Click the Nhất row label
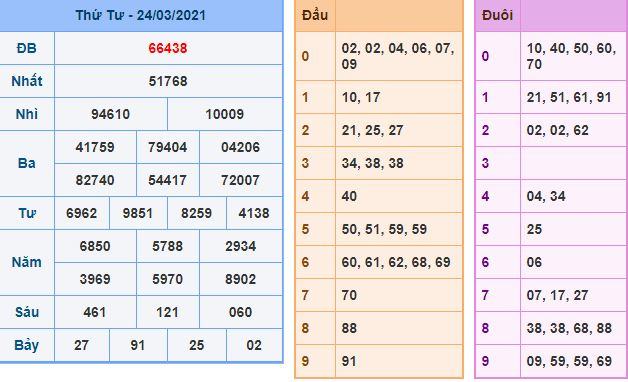 (x=27, y=81)
